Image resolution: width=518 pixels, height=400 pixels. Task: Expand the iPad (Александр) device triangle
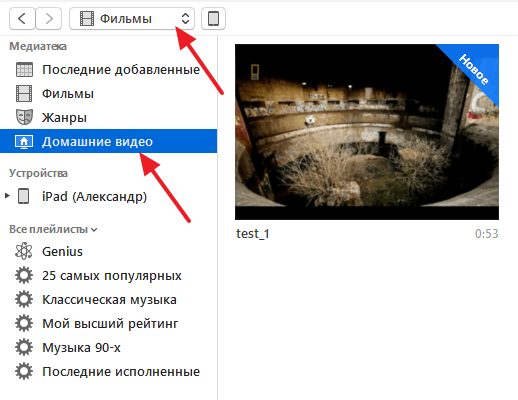pyautogui.click(x=7, y=196)
